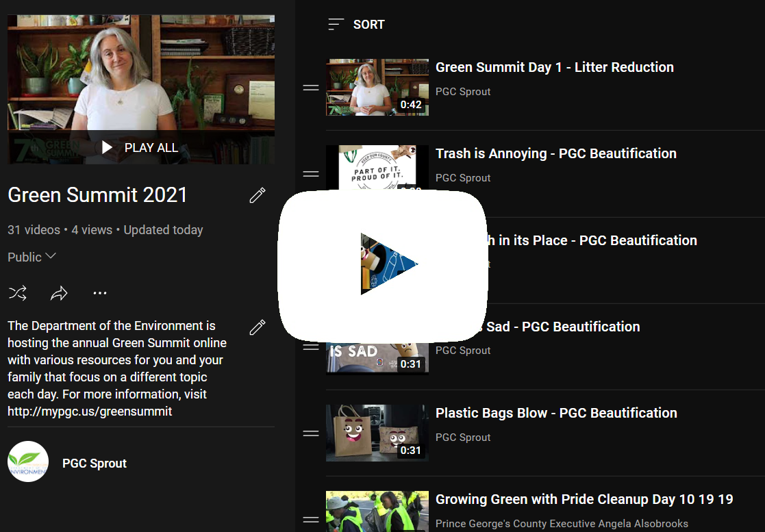
Task: Open the SORT menu
Action: (x=356, y=25)
